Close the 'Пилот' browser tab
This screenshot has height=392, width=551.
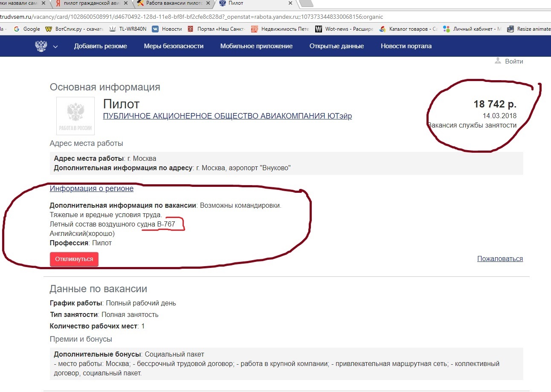tap(290, 3)
